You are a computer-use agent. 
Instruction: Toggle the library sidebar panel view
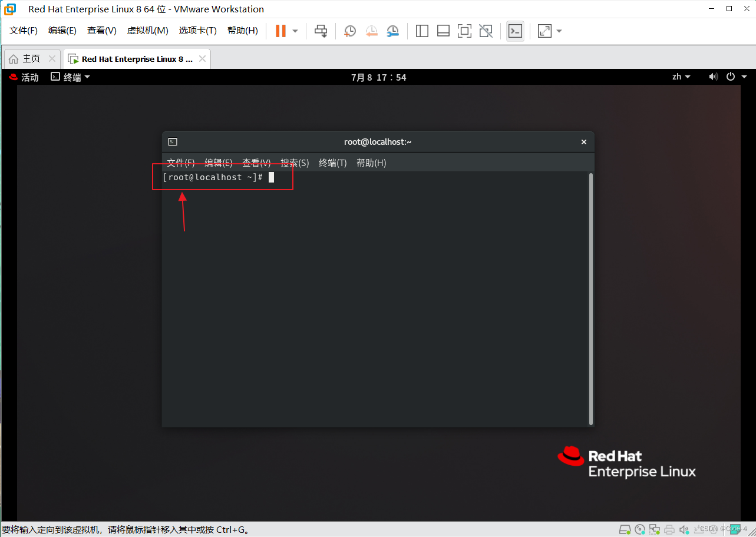tap(422, 31)
